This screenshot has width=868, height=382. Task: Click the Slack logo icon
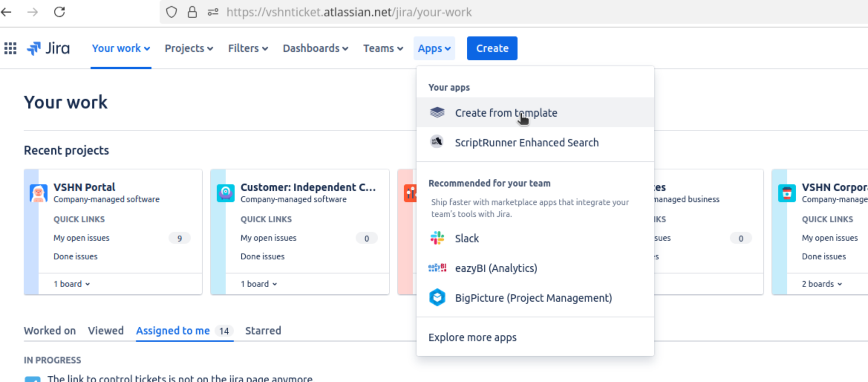(x=437, y=238)
